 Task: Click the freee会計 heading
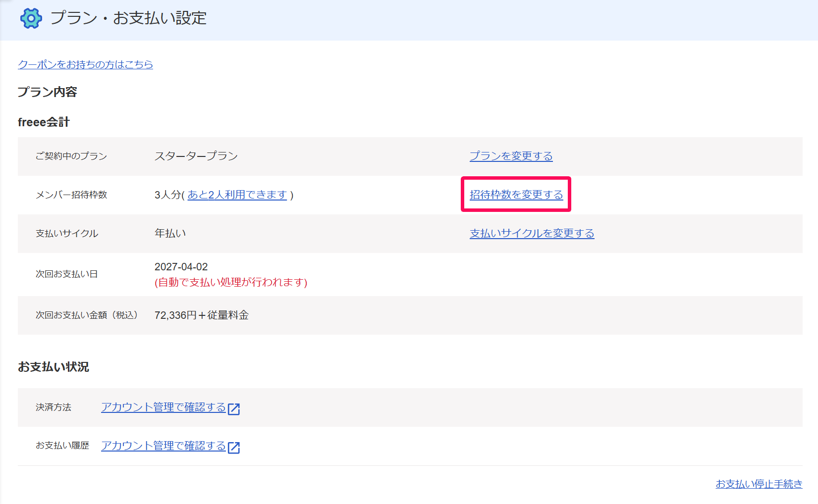(x=44, y=122)
